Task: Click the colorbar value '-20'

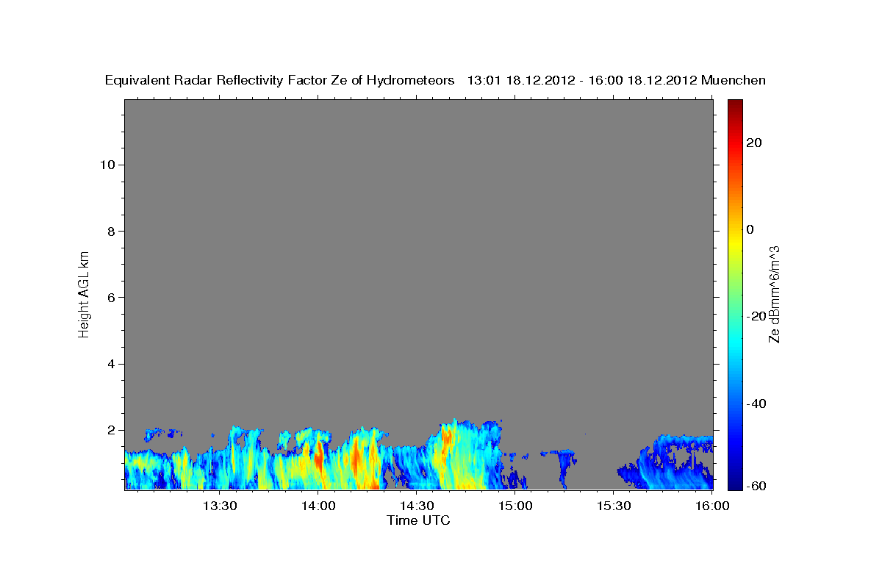Action: (x=755, y=316)
